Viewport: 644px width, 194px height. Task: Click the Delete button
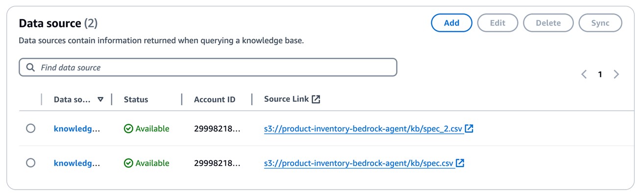point(548,23)
